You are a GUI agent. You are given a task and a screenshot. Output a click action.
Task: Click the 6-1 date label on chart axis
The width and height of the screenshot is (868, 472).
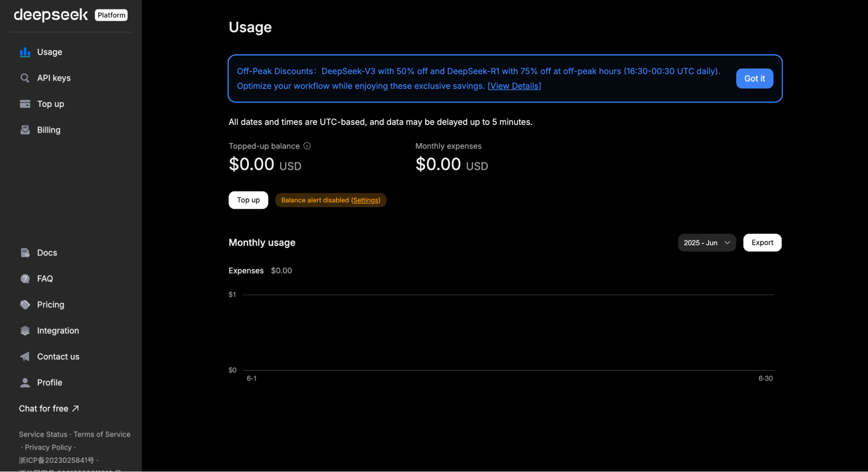point(251,378)
